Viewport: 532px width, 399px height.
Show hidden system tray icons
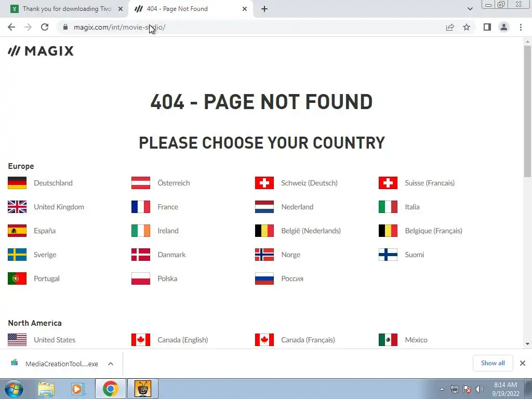coord(442,389)
